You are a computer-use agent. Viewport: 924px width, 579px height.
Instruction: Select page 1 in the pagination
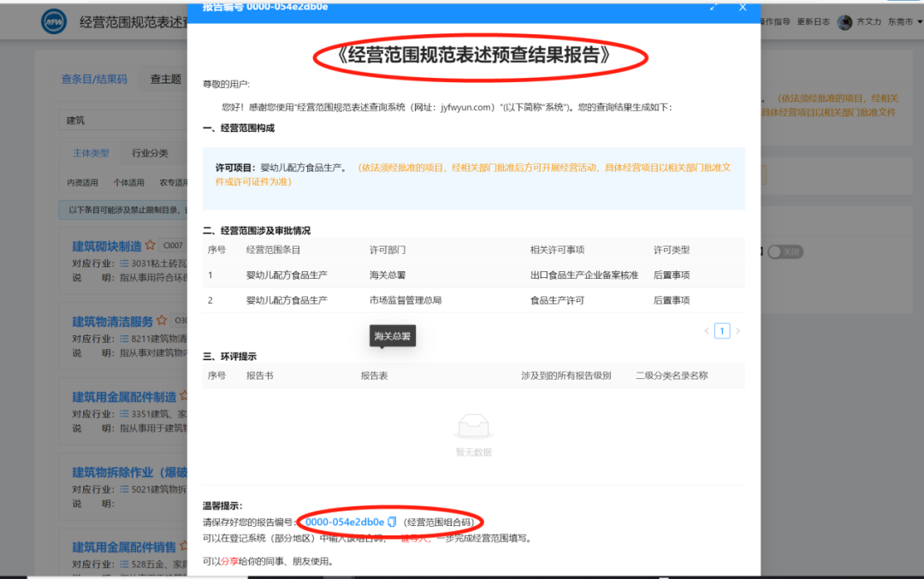click(x=722, y=331)
